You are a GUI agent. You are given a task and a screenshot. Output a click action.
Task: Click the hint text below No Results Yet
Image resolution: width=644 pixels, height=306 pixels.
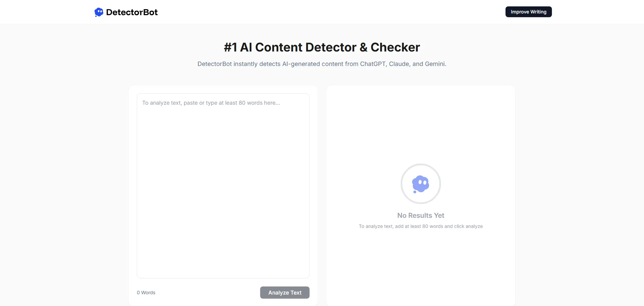420,226
